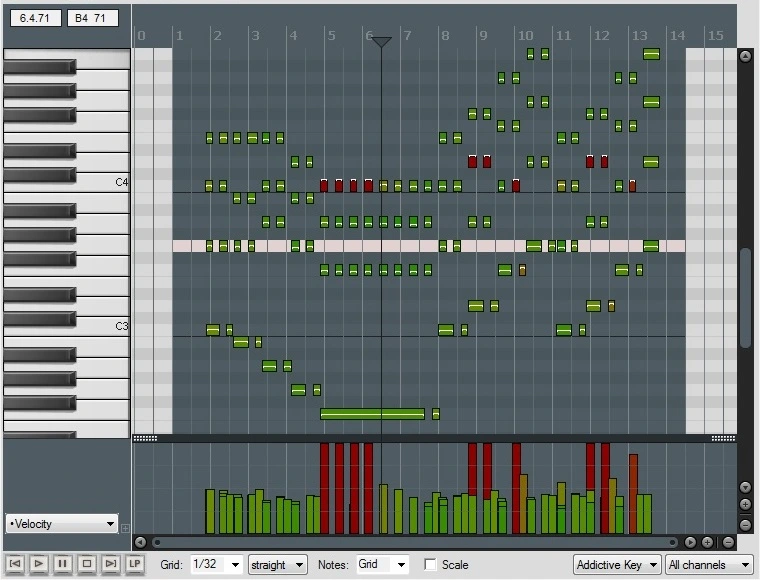Click the playhead triangle marker on ruler
This screenshot has height=580, width=760.
coord(381,42)
